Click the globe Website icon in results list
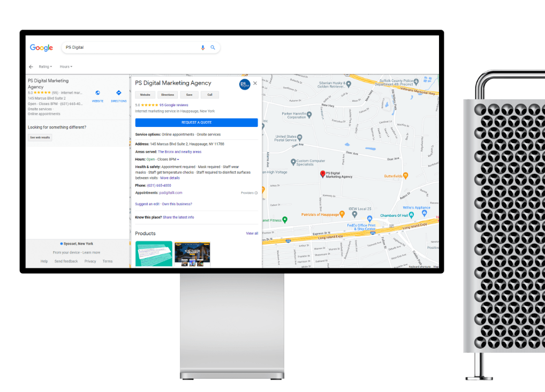Image resolution: width=545 pixels, height=392 pixels. (97, 93)
